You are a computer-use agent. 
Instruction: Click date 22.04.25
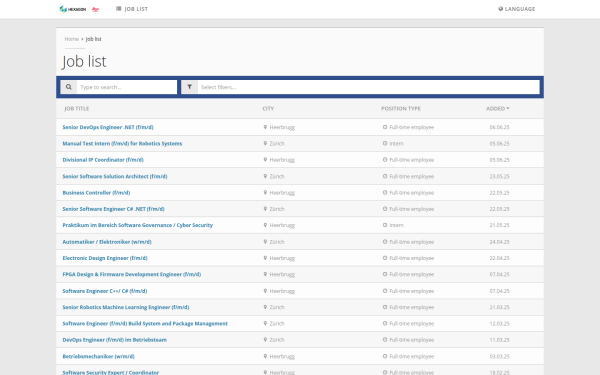(499, 258)
